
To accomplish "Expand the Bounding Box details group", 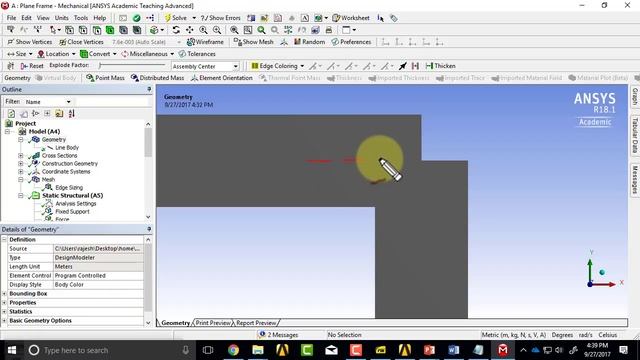I will [x=4, y=293].
